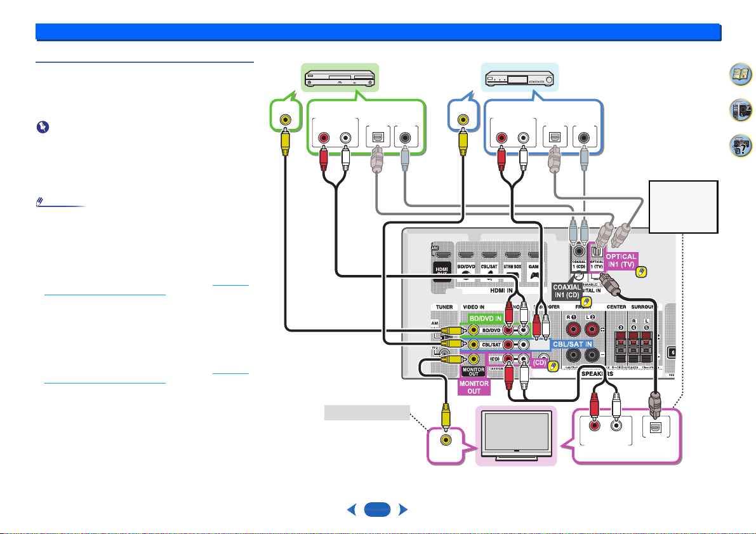Click the pink MONITOR OUT label
The image size is (756, 534).
[474, 387]
